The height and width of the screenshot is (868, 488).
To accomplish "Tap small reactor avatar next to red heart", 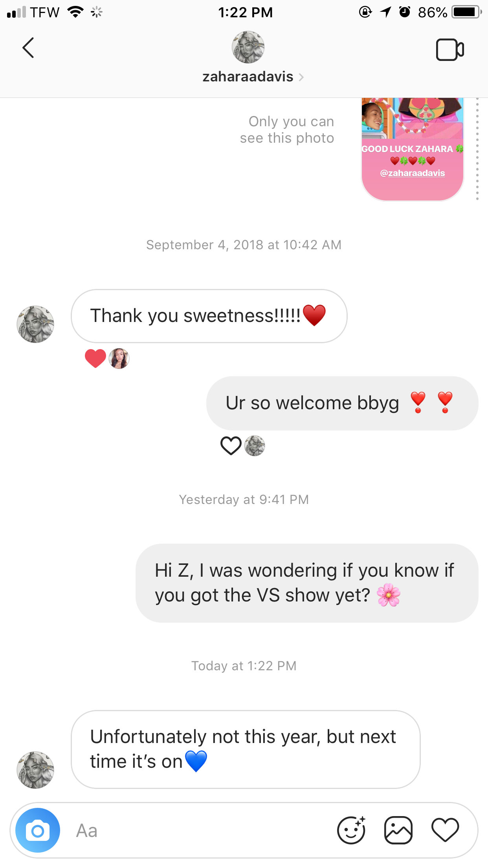I will (x=119, y=358).
